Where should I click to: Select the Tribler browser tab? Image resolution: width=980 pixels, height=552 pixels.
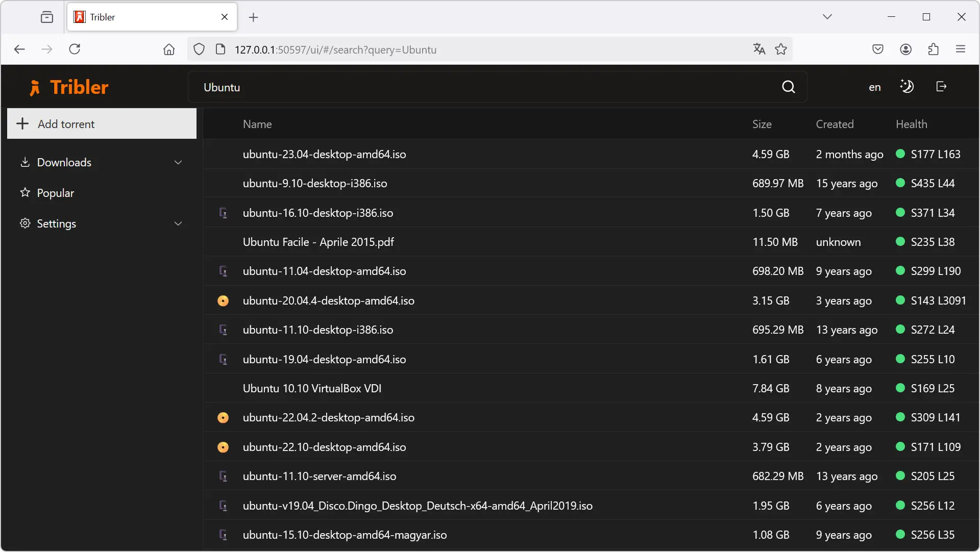152,17
